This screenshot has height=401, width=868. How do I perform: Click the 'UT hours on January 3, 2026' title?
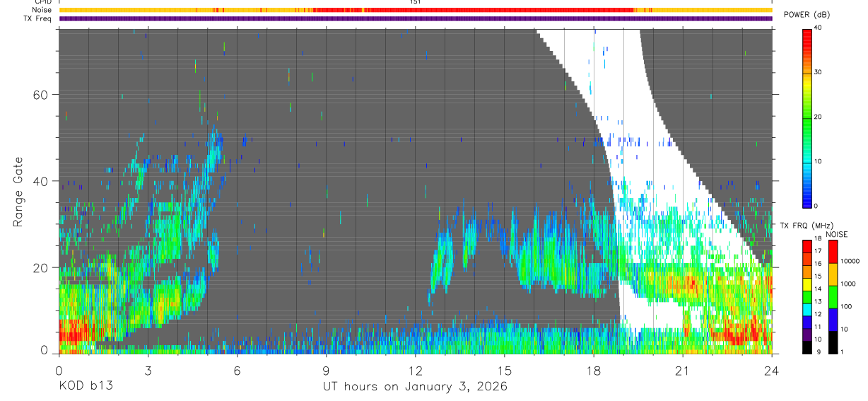pyautogui.click(x=415, y=387)
